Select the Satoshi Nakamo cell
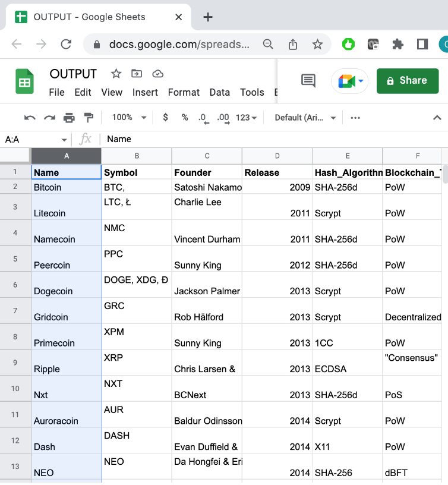448x485 pixels. coord(207,187)
